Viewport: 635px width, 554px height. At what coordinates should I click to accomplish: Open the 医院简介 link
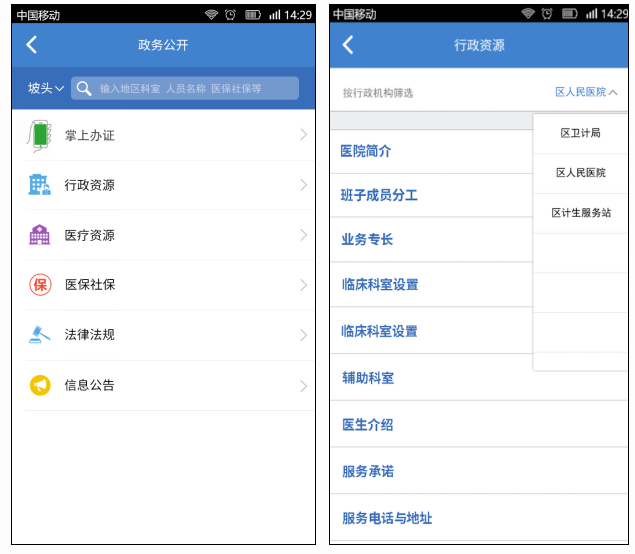pyautogui.click(x=366, y=151)
